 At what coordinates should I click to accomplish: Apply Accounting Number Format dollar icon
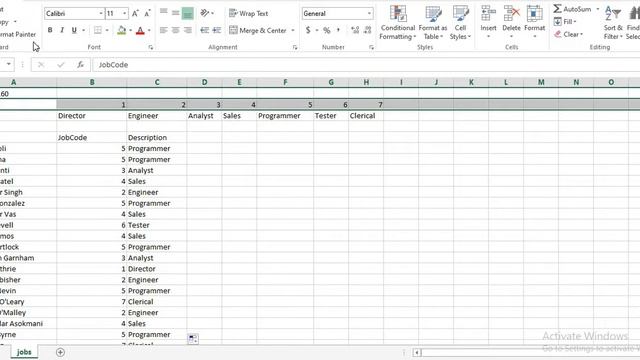(308, 30)
